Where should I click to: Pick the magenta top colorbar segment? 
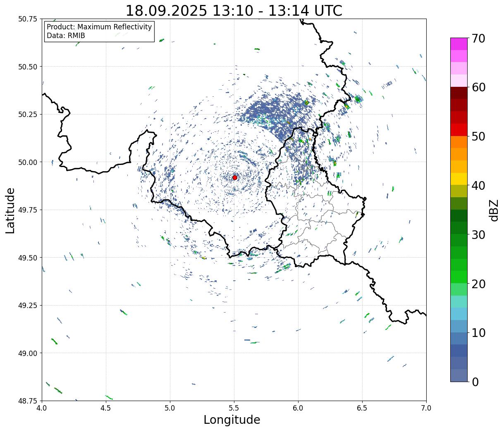click(x=459, y=44)
